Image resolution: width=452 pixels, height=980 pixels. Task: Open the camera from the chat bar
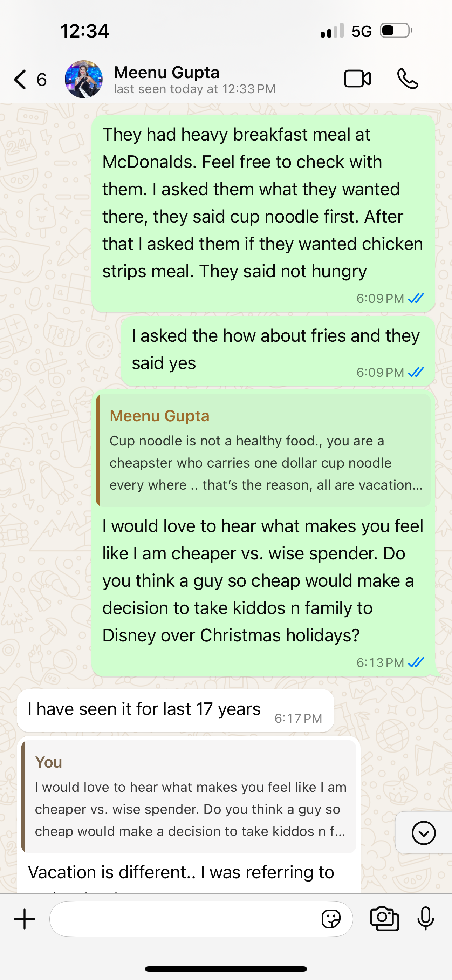385,919
